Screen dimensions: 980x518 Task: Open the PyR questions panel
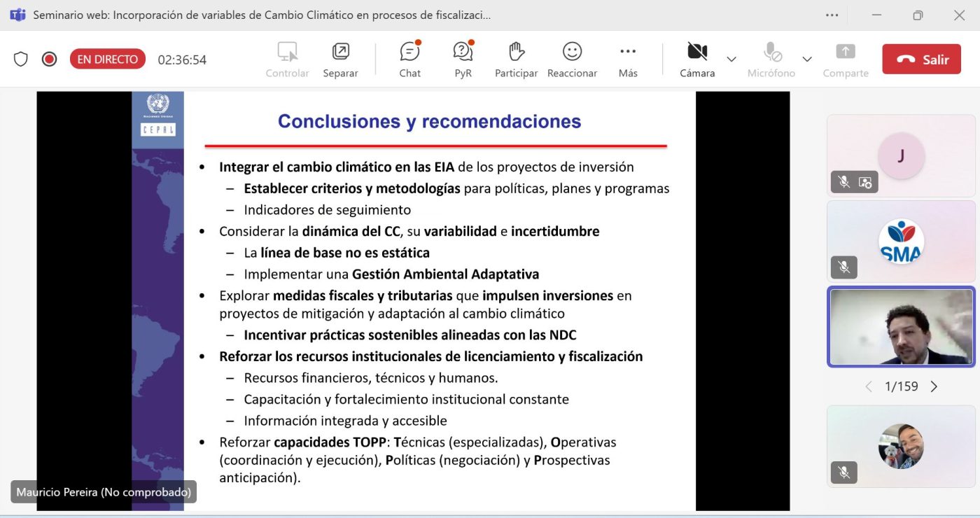pos(463,59)
